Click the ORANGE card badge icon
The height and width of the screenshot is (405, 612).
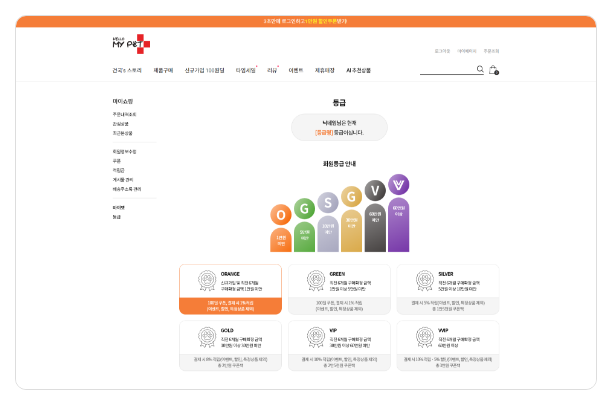point(204,281)
